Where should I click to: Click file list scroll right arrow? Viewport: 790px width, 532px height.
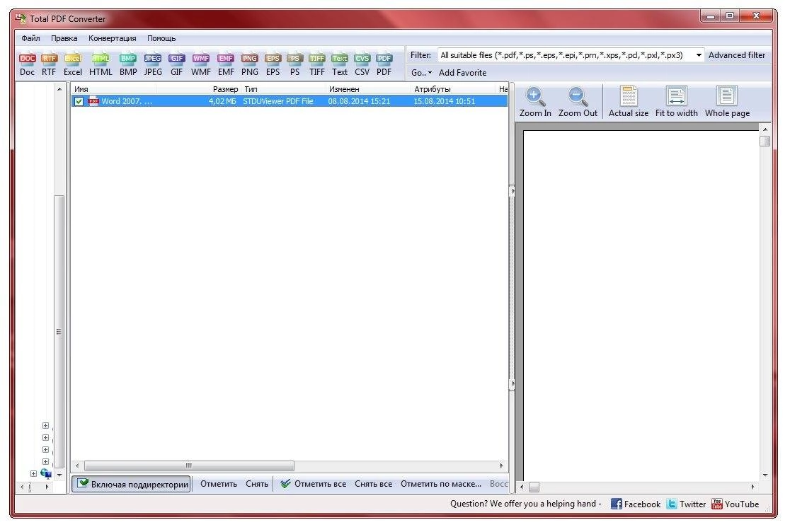coord(501,466)
